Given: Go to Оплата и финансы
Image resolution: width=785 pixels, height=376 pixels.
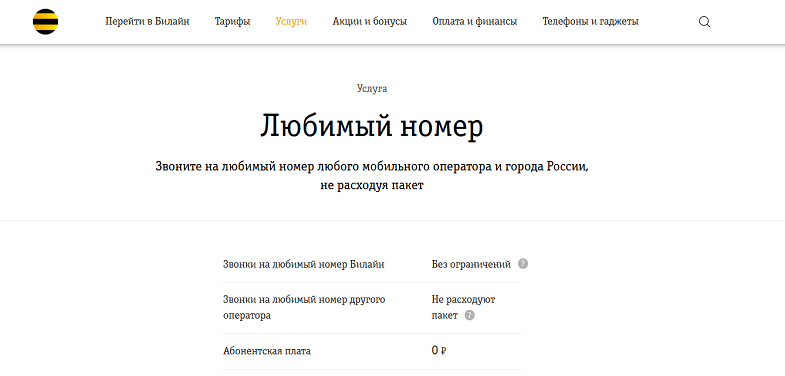Looking at the screenshot, I should [475, 22].
